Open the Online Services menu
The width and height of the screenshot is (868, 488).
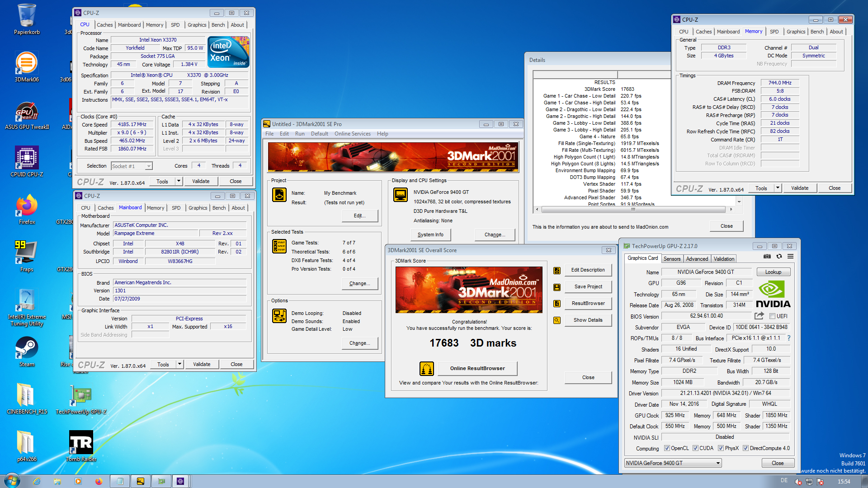[x=352, y=134]
